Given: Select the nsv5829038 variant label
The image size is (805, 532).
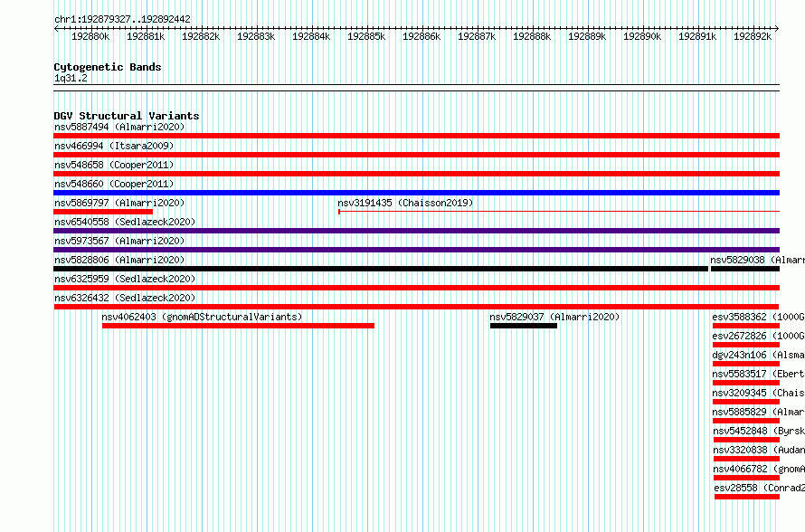Looking at the screenshot, I should click(x=758, y=260).
